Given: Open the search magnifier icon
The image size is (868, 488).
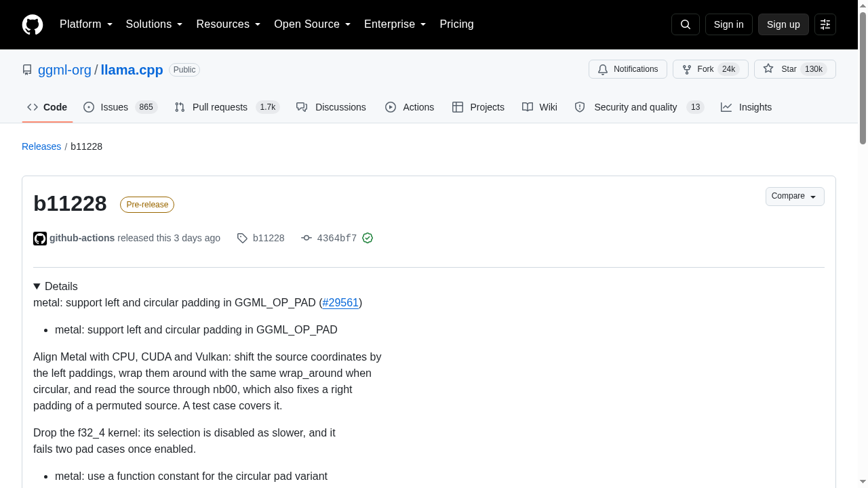Looking at the screenshot, I should click(x=685, y=24).
